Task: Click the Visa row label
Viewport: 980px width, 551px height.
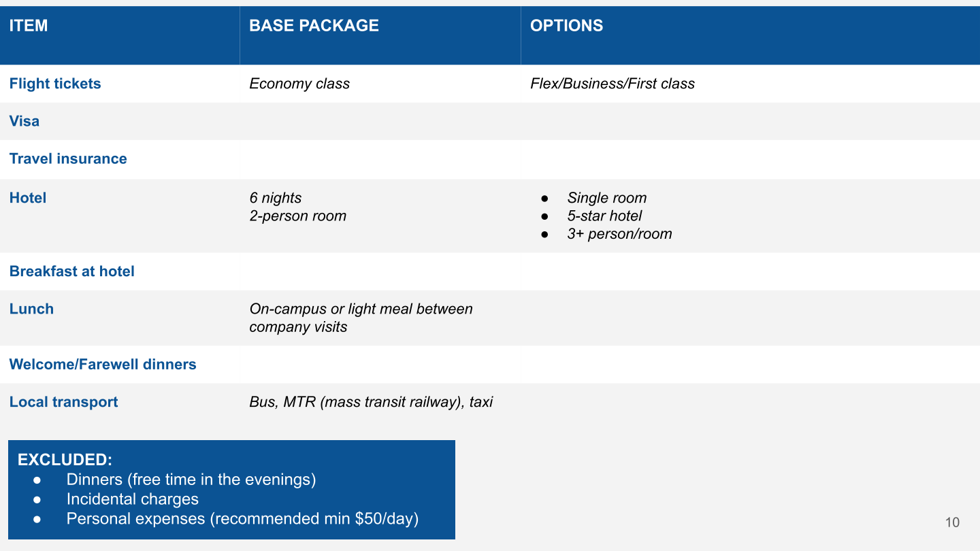Action: (24, 121)
